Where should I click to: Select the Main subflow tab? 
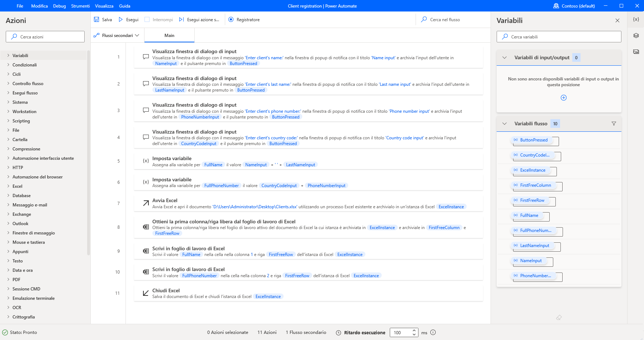[170, 36]
